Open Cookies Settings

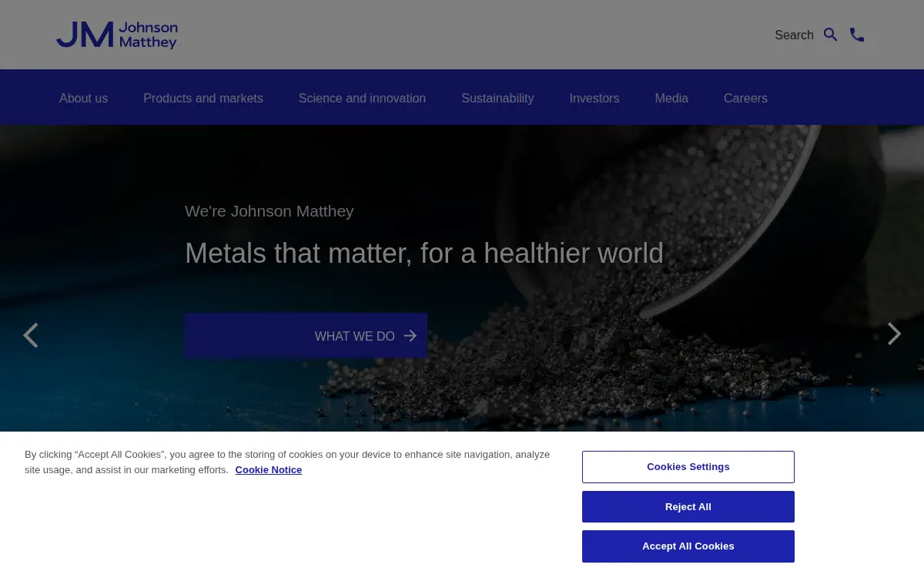pos(688,467)
